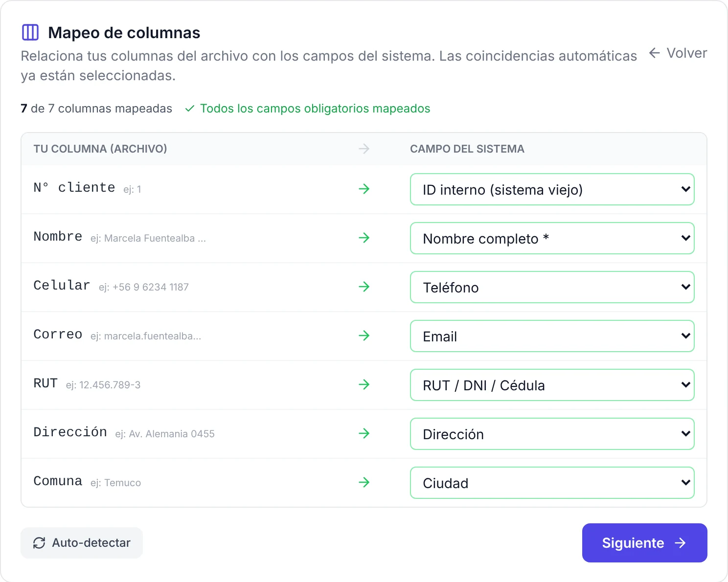
Task: Open the Teléfono field dropdown
Action: pyautogui.click(x=552, y=287)
